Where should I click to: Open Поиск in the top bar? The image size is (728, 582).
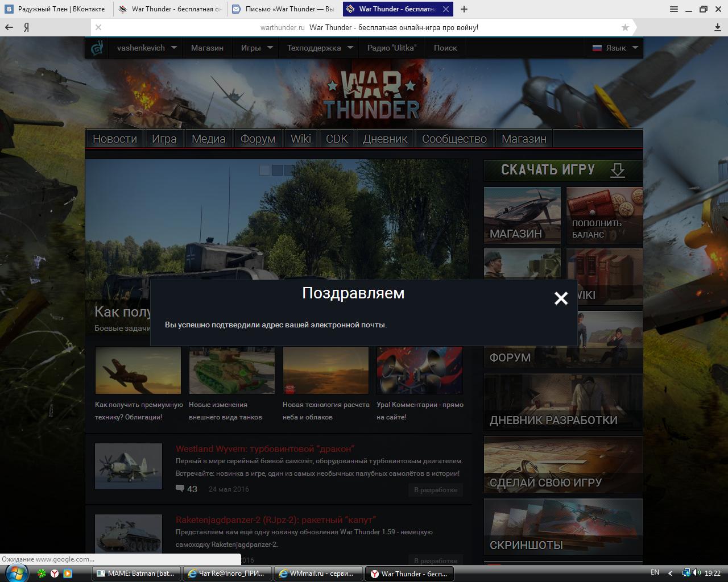[x=445, y=48]
